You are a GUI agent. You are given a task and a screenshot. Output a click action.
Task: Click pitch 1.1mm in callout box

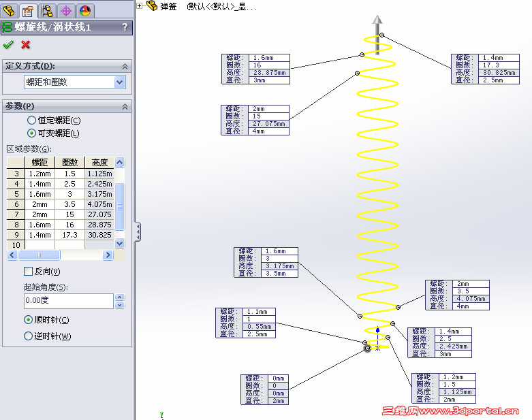click(x=260, y=312)
